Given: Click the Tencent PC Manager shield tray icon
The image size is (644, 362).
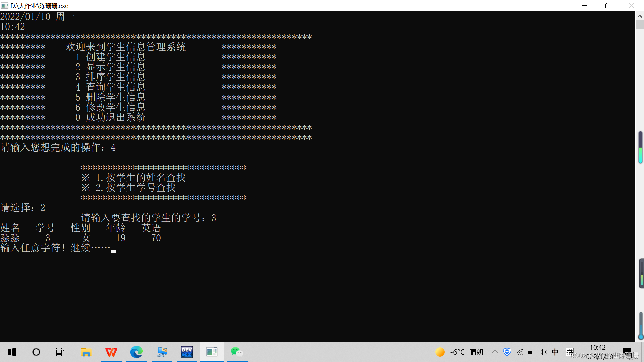Looking at the screenshot, I should [507, 352].
